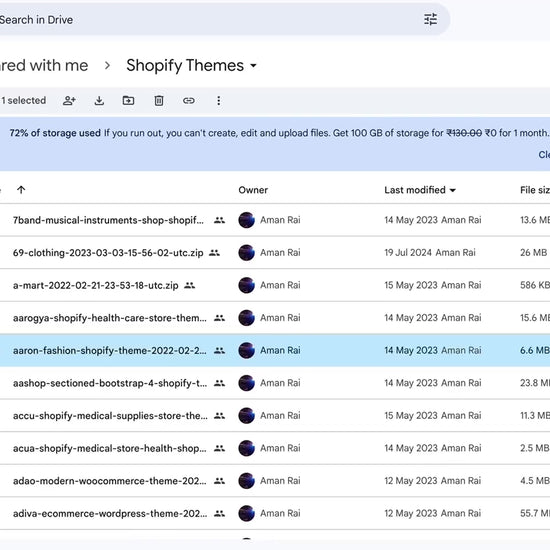Select aaron-fashion-shopify-theme file
This screenshot has height=550, width=550.
click(110, 350)
